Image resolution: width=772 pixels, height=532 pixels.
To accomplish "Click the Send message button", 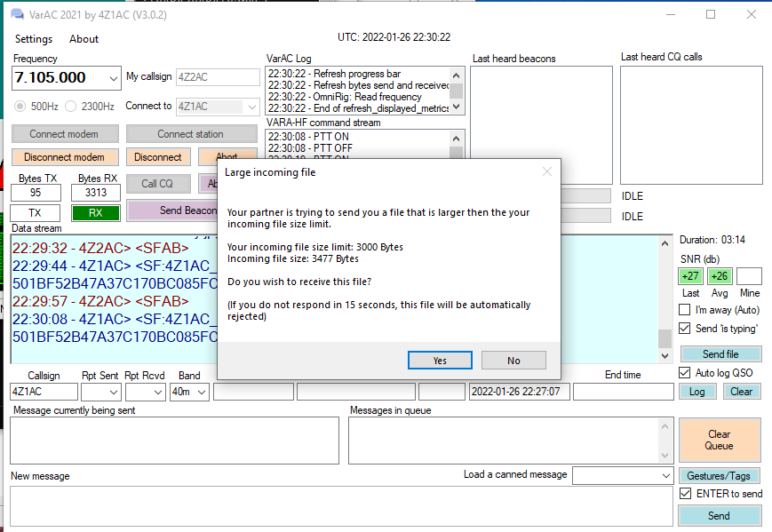I will pos(719,516).
